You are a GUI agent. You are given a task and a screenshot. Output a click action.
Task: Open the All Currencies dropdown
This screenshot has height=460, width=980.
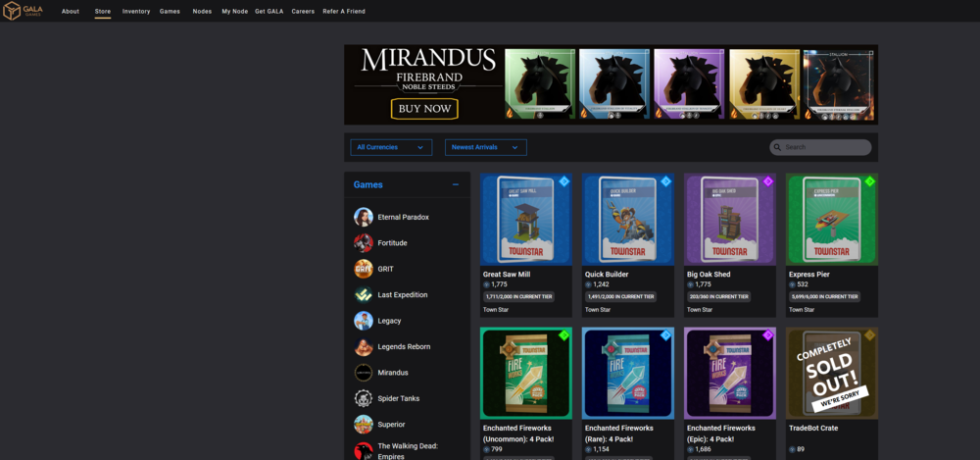tap(391, 148)
